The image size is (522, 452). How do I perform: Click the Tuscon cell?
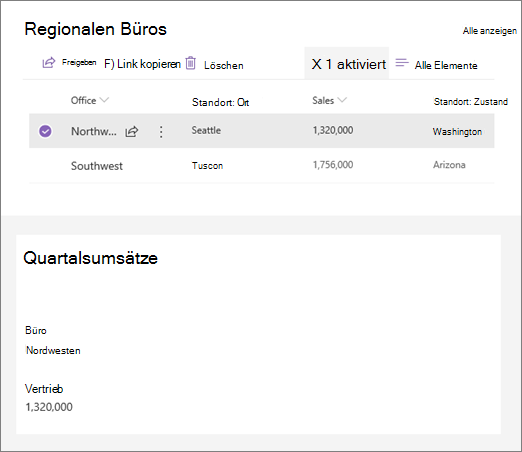point(207,165)
